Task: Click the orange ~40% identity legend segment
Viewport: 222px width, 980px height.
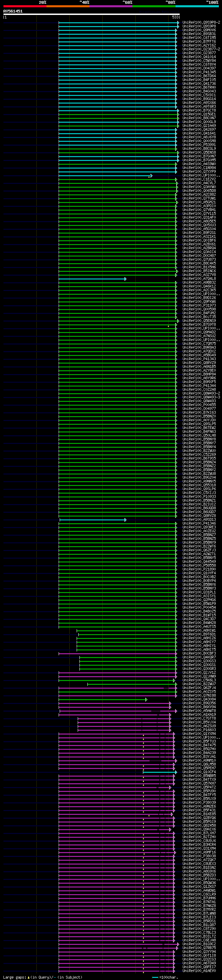Action: [68, 6]
